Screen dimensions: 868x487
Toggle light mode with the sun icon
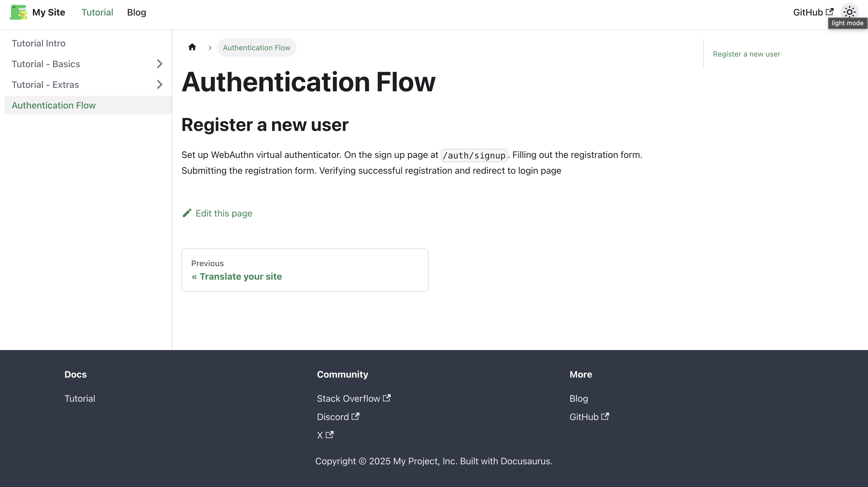(x=849, y=11)
